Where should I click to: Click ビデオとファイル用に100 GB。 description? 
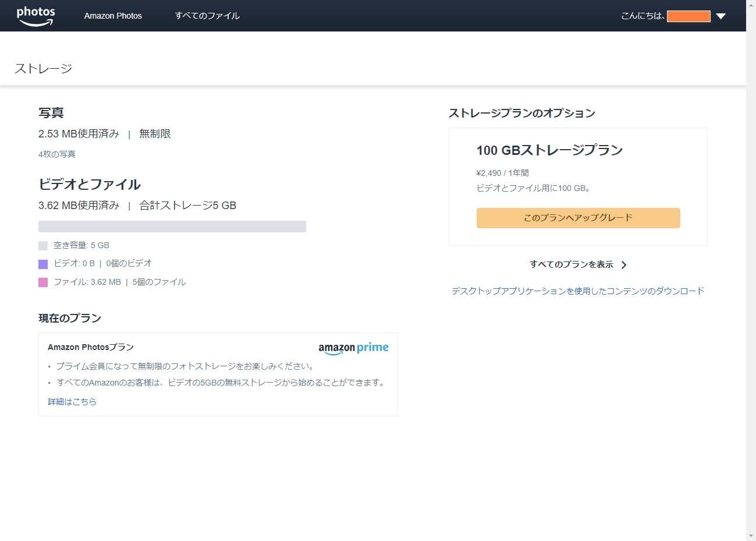(534, 188)
